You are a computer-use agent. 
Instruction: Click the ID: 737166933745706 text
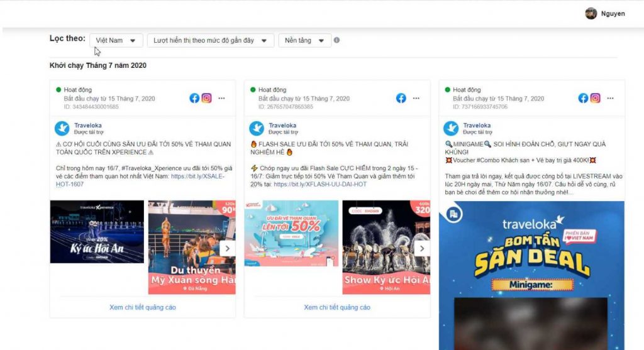pyautogui.click(x=480, y=107)
